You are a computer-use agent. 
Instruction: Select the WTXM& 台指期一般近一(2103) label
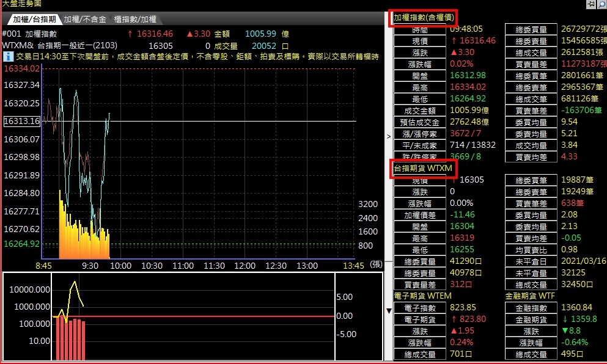[x=60, y=46]
